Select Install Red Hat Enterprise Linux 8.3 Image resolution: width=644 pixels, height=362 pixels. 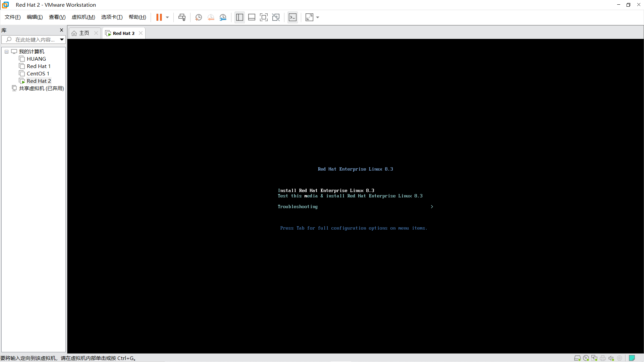point(326,190)
